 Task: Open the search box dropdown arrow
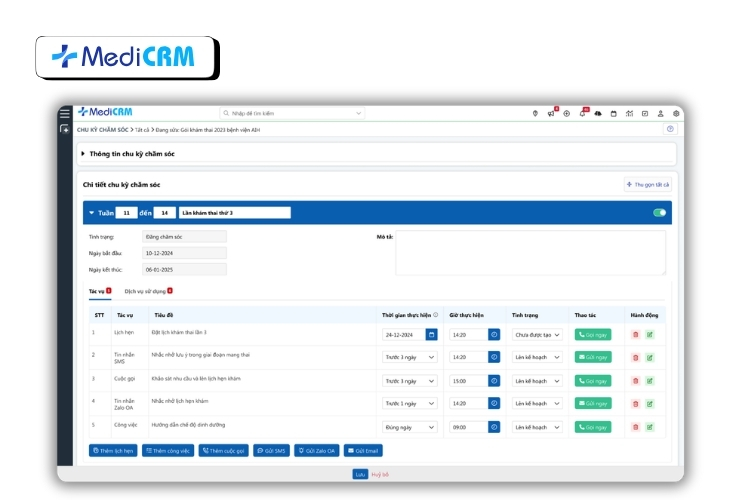[358, 113]
